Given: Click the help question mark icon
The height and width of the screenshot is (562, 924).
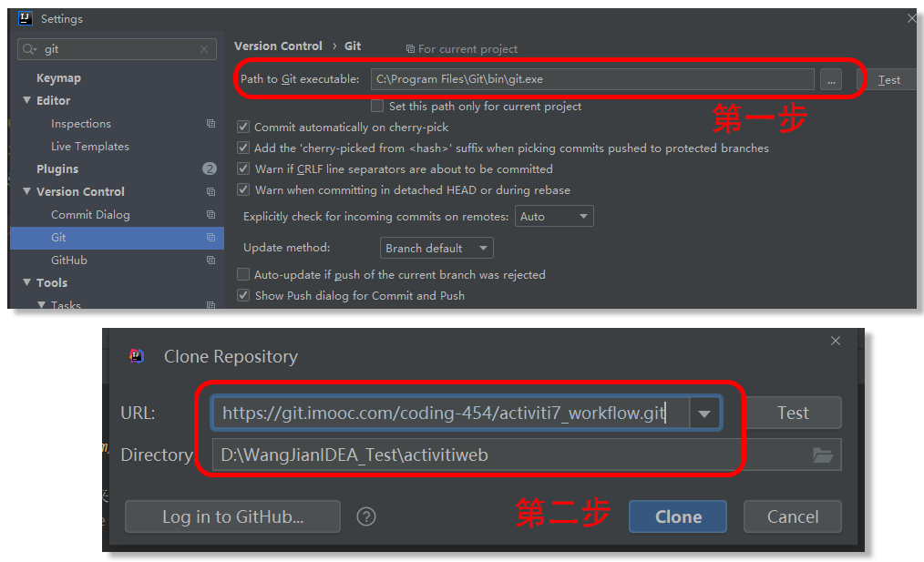Looking at the screenshot, I should click(366, 516).
